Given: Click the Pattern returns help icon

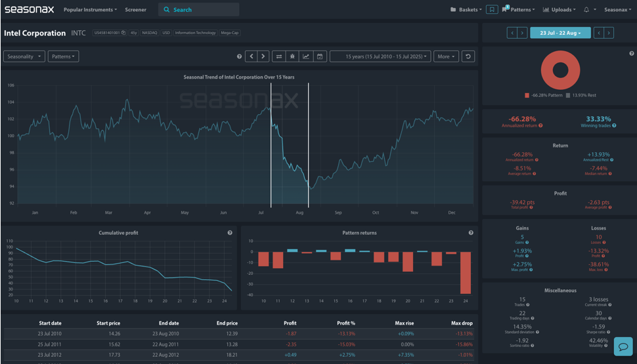Looking at the screenshot, I should [x=471, y=233].
